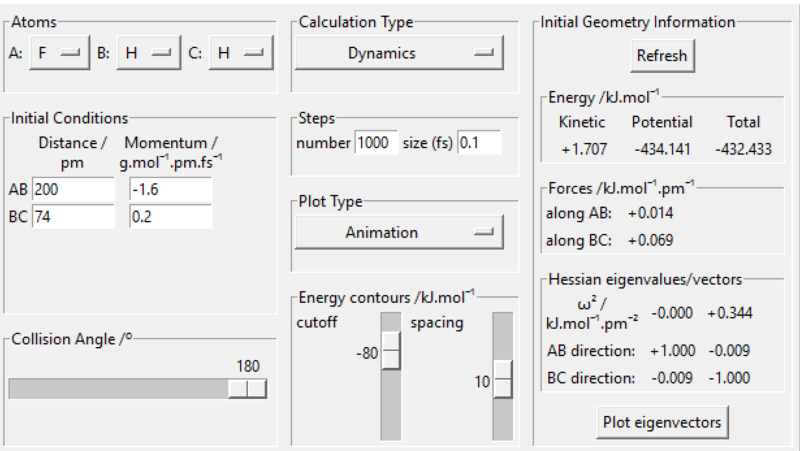This screenshot has height=451, width=800.
Task: Click the steps number input field
Action: (x=376, y=143)
